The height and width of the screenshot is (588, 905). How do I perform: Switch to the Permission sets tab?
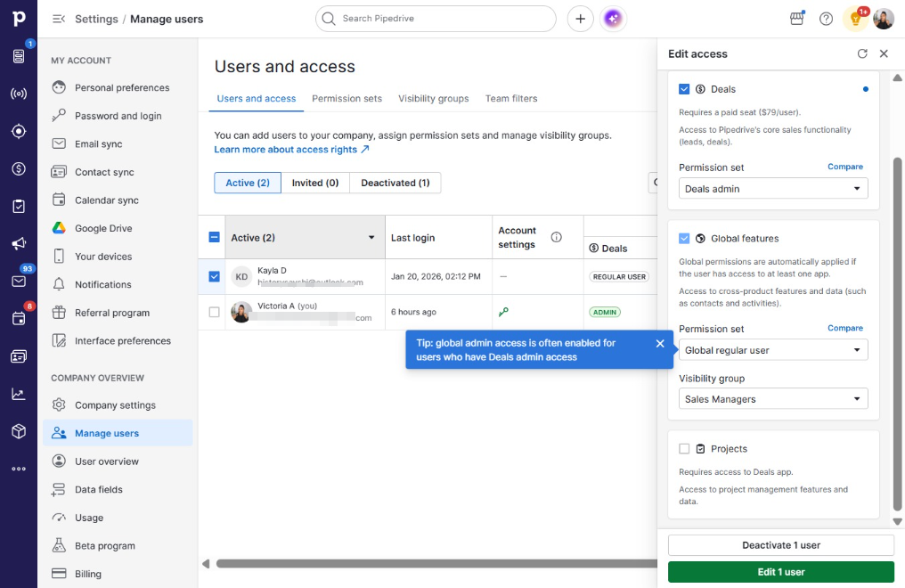(x=347, y=99)
